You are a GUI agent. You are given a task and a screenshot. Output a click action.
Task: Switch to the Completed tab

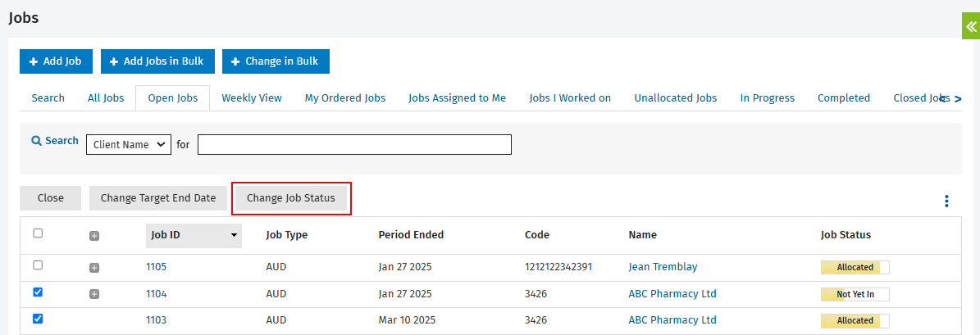coord(844,98)
